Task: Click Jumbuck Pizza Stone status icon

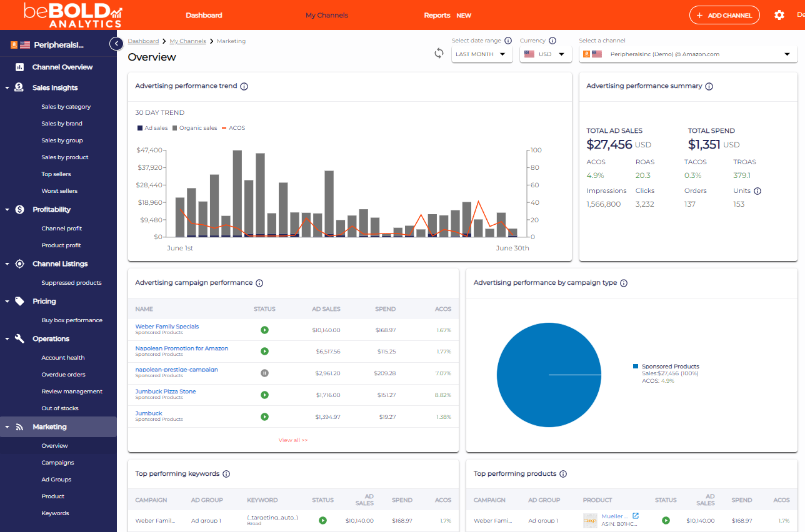Action: click(264, 395)
